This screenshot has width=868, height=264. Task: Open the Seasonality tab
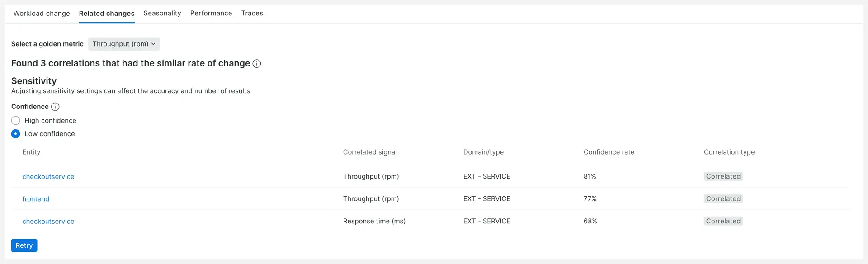(162, 14)
